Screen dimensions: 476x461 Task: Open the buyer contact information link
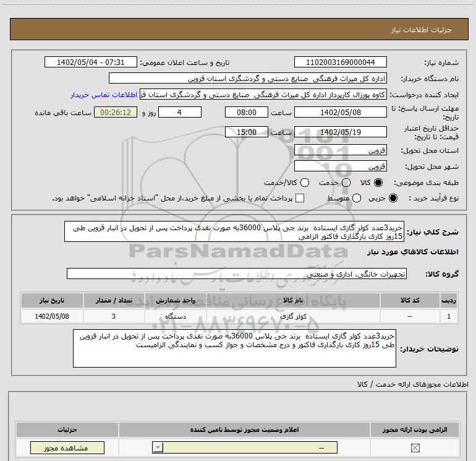point(104,95)
